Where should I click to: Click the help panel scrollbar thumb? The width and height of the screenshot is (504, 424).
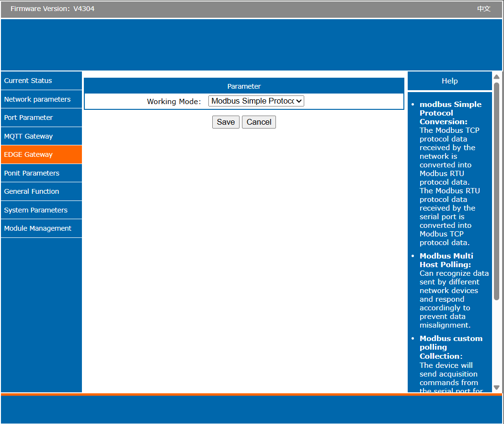497,192
